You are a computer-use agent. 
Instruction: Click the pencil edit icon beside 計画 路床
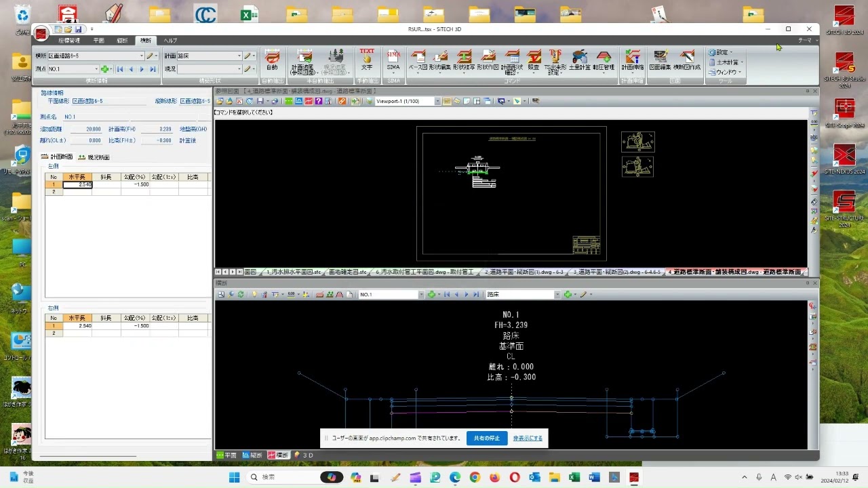pyautogui.click(x=248, y=56)
